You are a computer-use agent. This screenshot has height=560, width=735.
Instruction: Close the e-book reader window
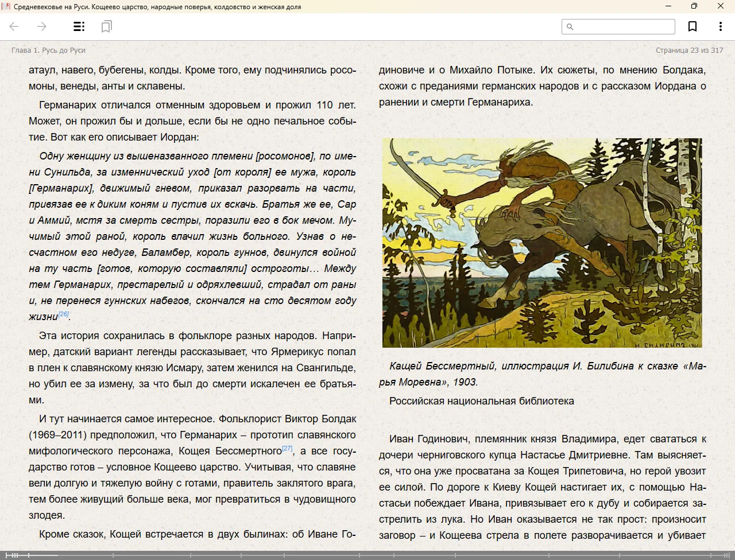pyautogui.click(x=721, y=6)
